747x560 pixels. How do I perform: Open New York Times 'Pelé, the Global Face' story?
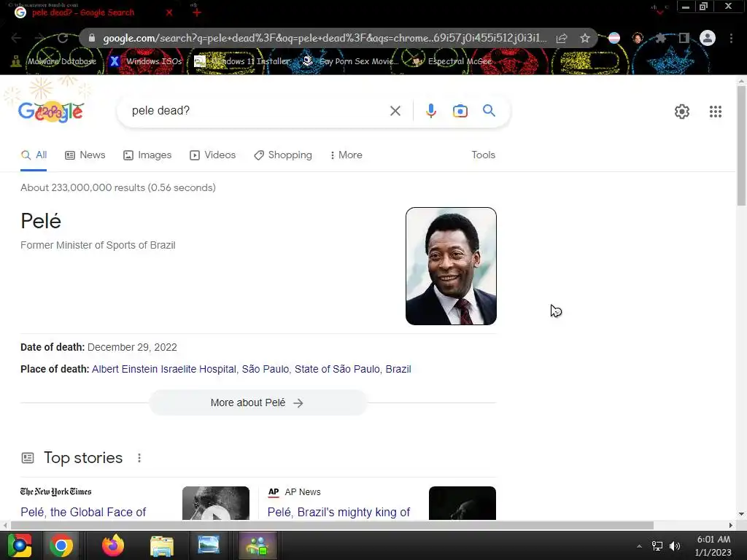[83, 512]
